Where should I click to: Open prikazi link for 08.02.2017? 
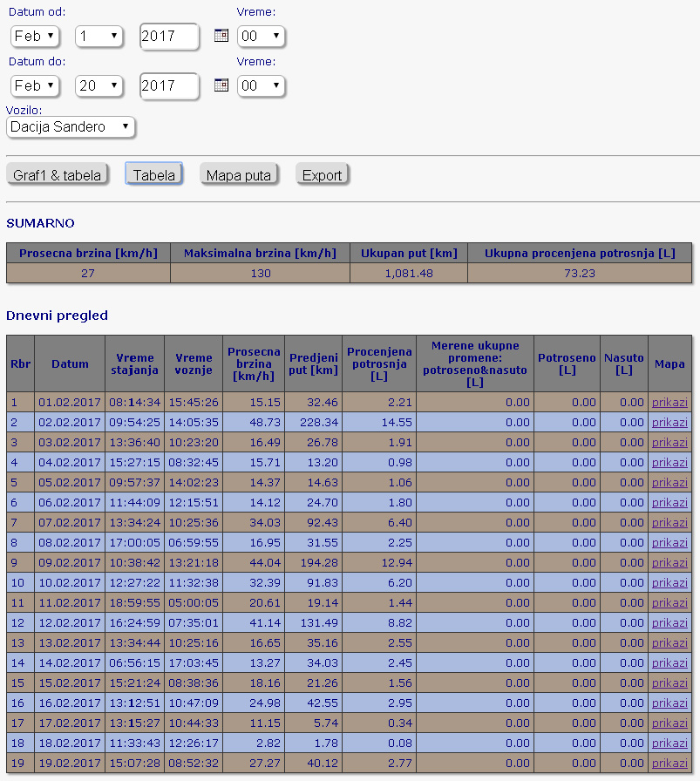click(669, 542)
